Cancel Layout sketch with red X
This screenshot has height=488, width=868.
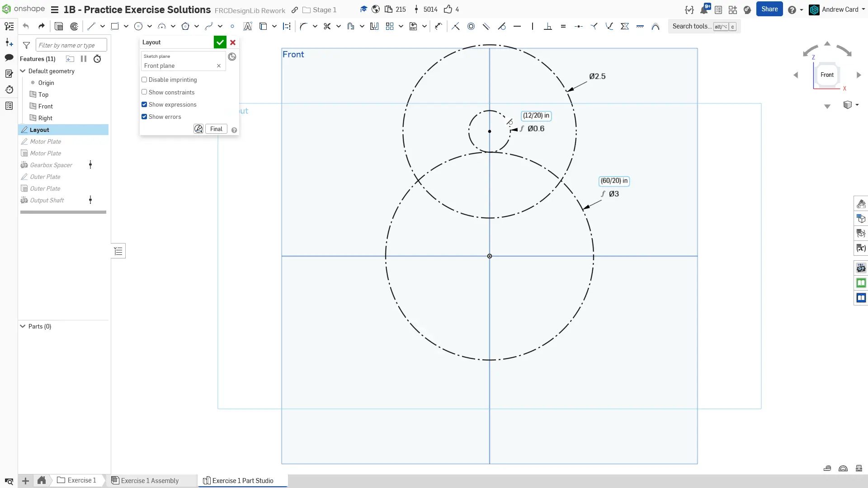[233, 42]
